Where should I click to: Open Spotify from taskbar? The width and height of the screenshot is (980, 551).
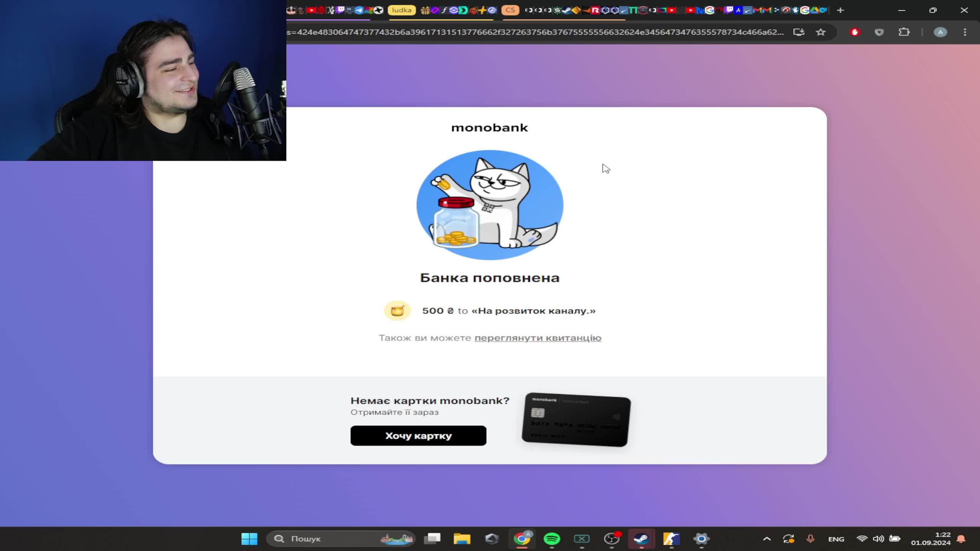pos(552,539)
